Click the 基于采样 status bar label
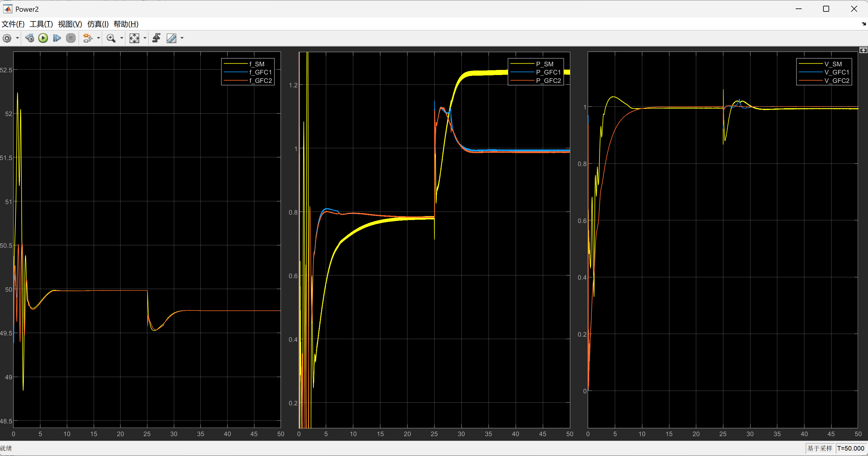Screen dimensions: 868x456 click(x=820, y=448)
